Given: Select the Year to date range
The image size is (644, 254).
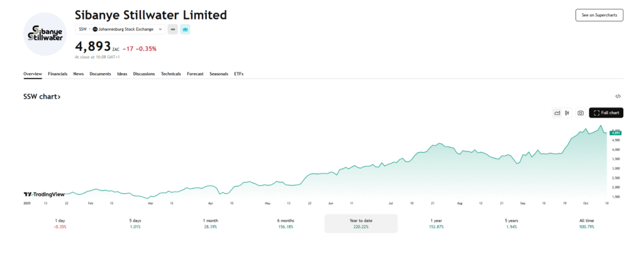Looking at the screenshot, I should (x=360, y=223).
